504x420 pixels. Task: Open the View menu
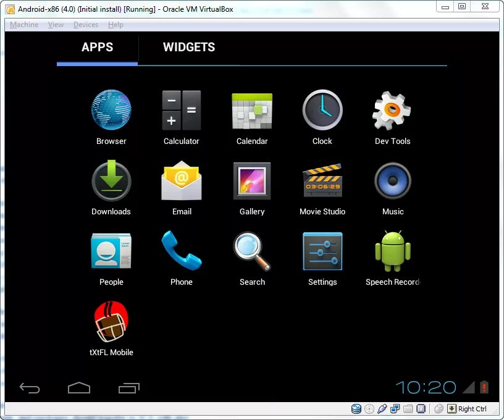[56, 25]
